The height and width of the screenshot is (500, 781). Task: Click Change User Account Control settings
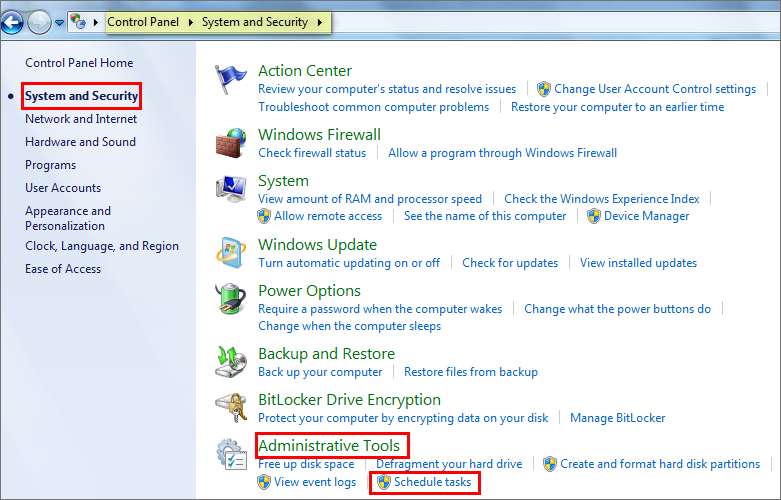655,89
